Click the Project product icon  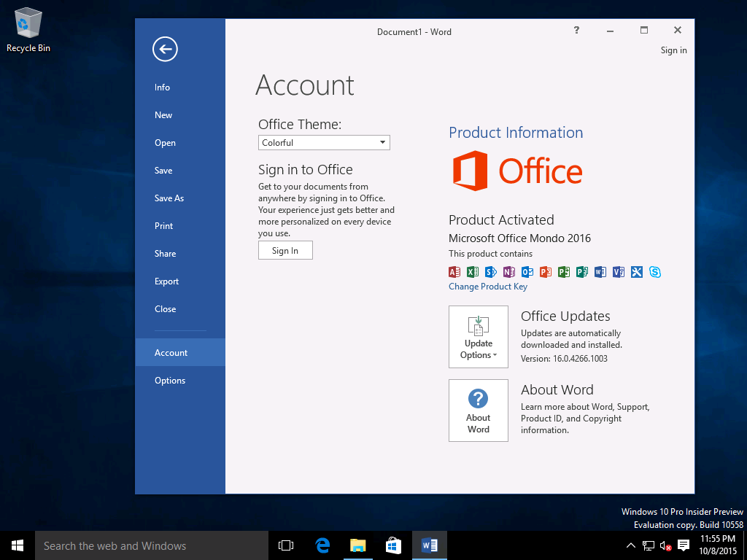(564, 272)
